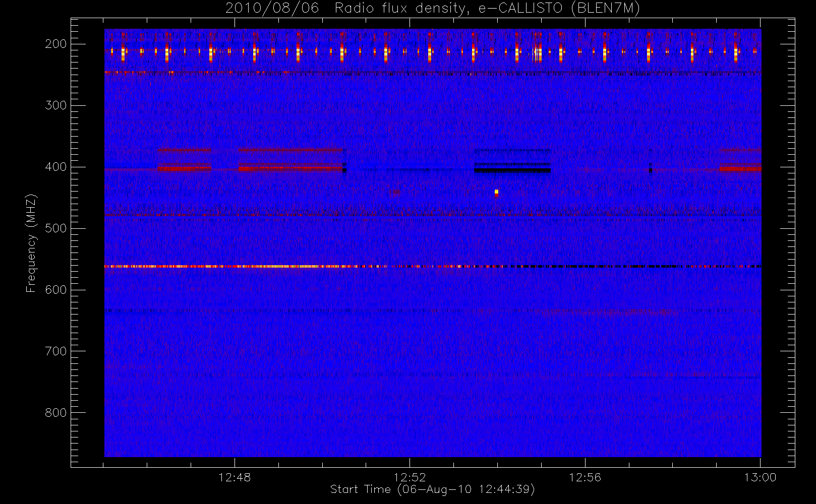Click the black band near 400 MHz around 12:54

[512, 170]
